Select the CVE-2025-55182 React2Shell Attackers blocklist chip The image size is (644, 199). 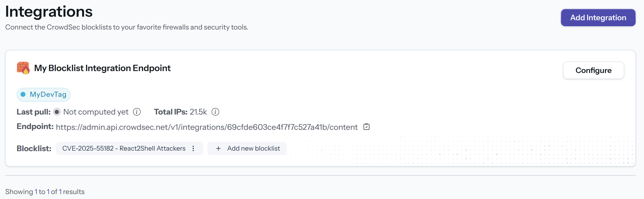coord(123,148)
